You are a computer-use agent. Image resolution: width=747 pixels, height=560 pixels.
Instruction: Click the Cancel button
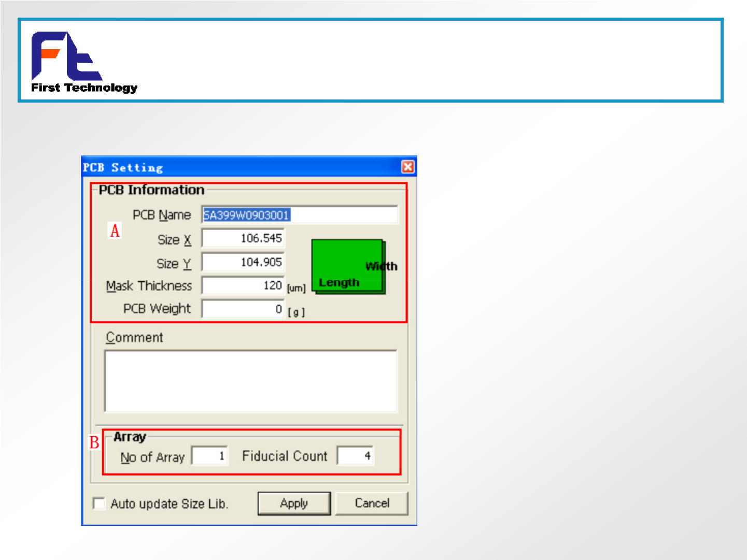click(372, 503)
